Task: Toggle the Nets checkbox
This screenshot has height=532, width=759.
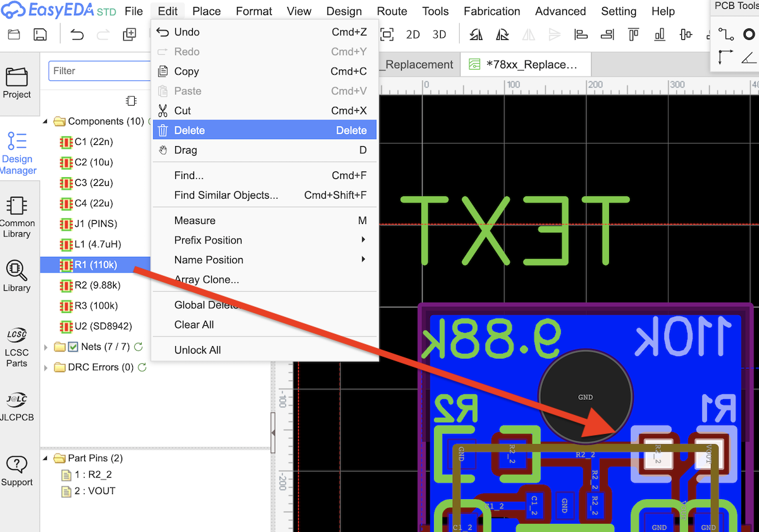Action: pyautogui.click(x=73, y=347)
